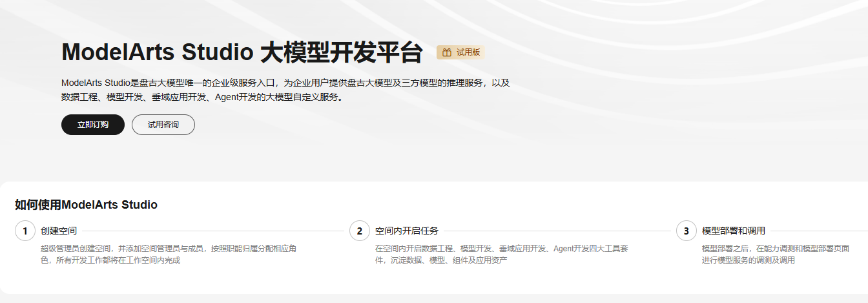Click description starting 模型部署之后
868x303 pixels.
[x=776, y=255]
